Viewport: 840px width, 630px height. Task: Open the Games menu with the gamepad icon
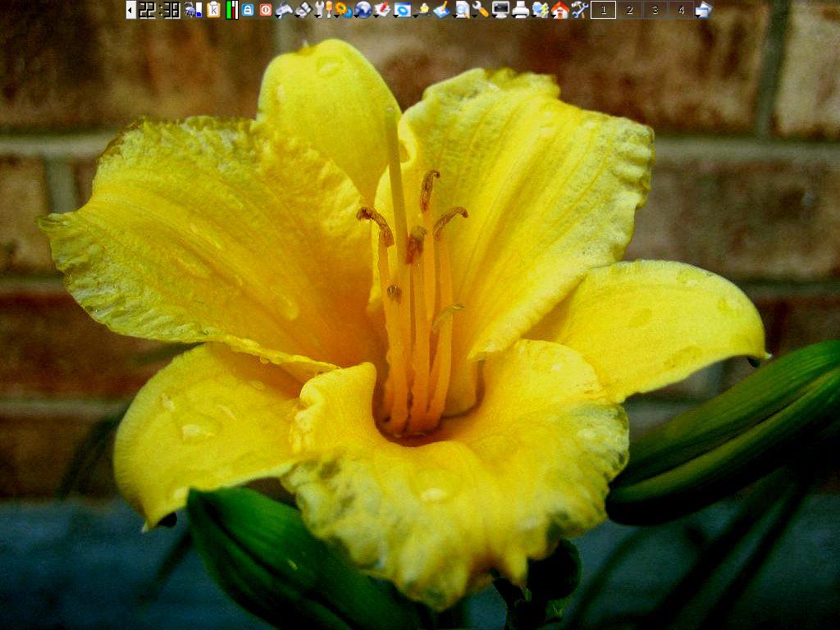[284, 10]
